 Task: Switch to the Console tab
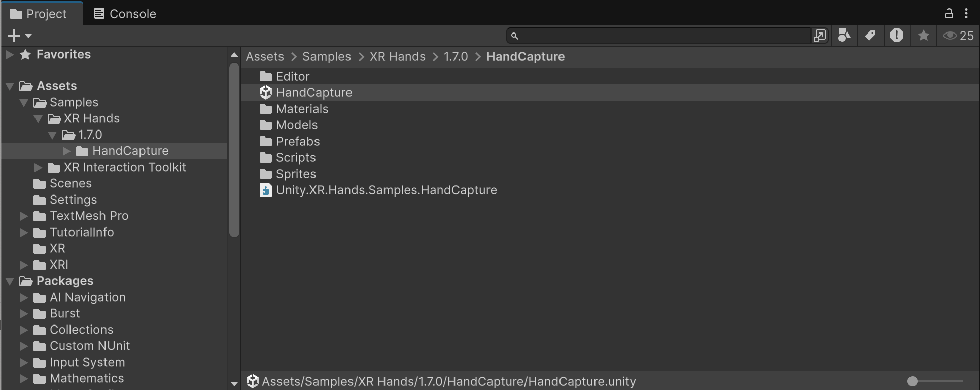point(124,14)
